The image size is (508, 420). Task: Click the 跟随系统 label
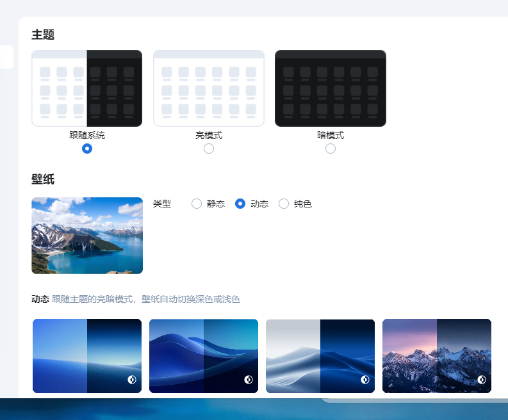[x=87, y=135]
